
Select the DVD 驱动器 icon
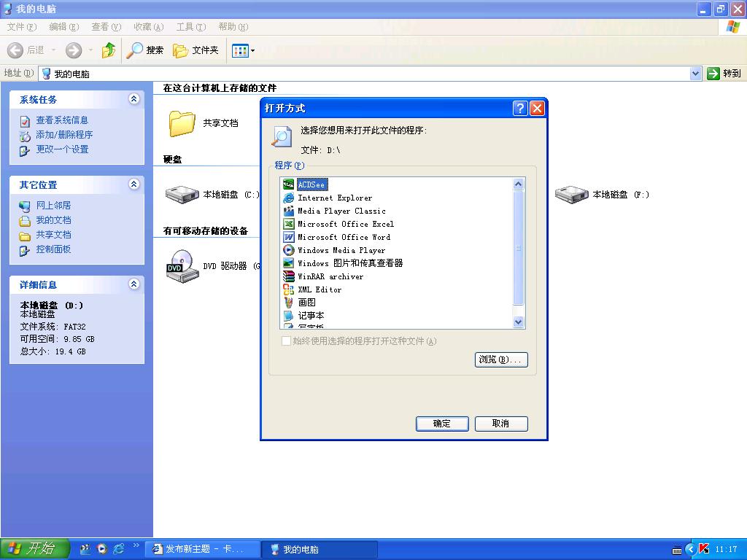click(182, 266)
